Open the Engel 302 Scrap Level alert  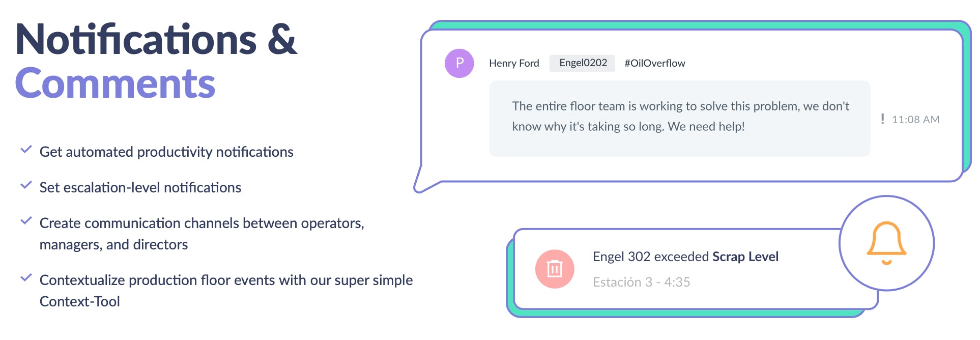(685, 257)
